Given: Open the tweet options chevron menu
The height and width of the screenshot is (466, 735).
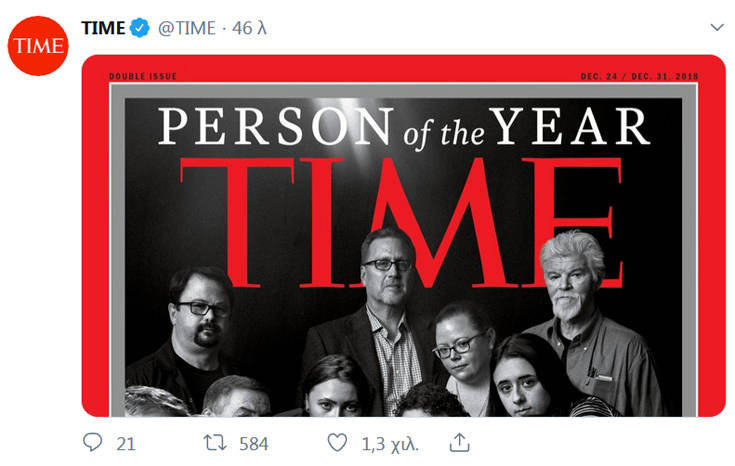Looking at the screenshot, I should coord(716,27).
